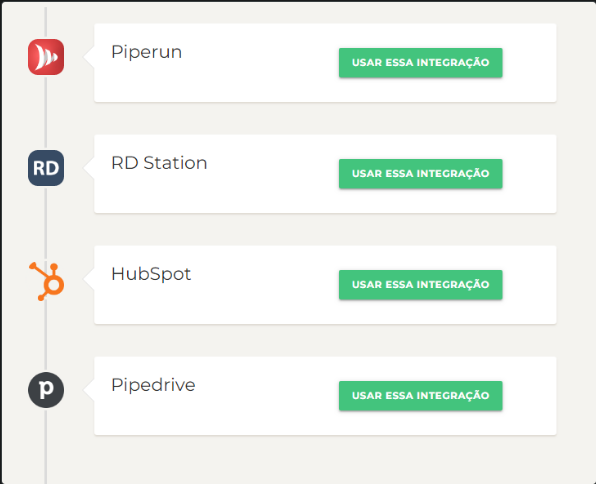The height and width of the screenshot is (484, 596).
Task: Select the RD Station logo icon
Action: 46,168
